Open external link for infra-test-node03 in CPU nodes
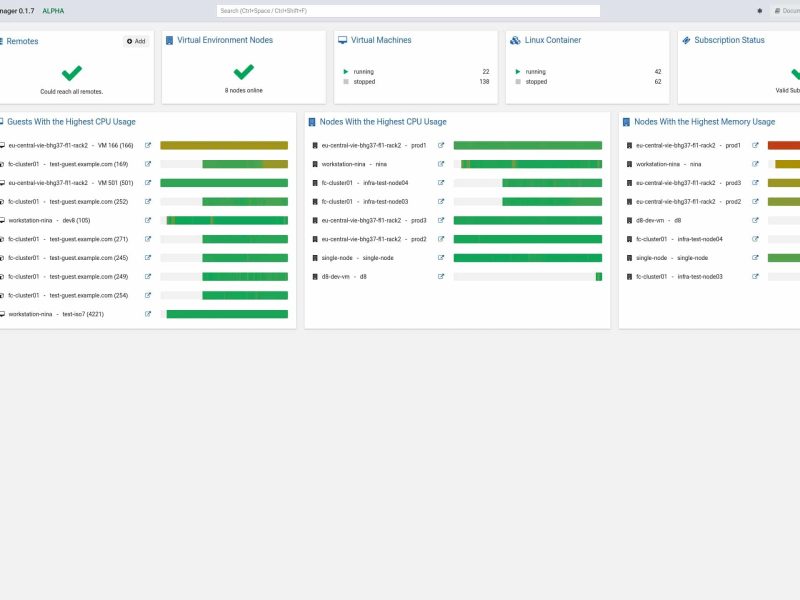Image resolution: width=800 pixels, height=600 pixels. pos(441,202)
